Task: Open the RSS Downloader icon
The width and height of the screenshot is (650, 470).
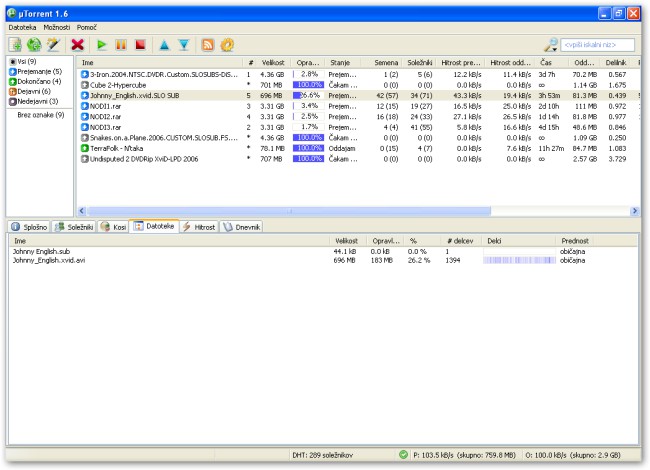Action: coord(208,45)
